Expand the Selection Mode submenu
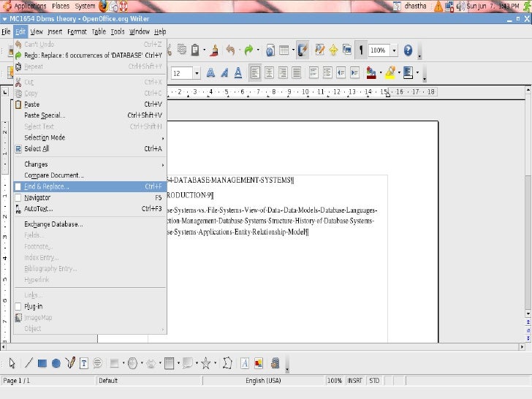 pyautogui.click(x=90, y=137)
